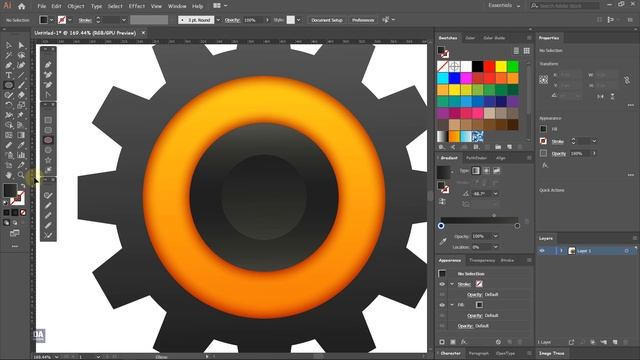Pick Rounded Rectangle in floating shape panel
This screenshot has width=640, height=360.
point(48,130)
